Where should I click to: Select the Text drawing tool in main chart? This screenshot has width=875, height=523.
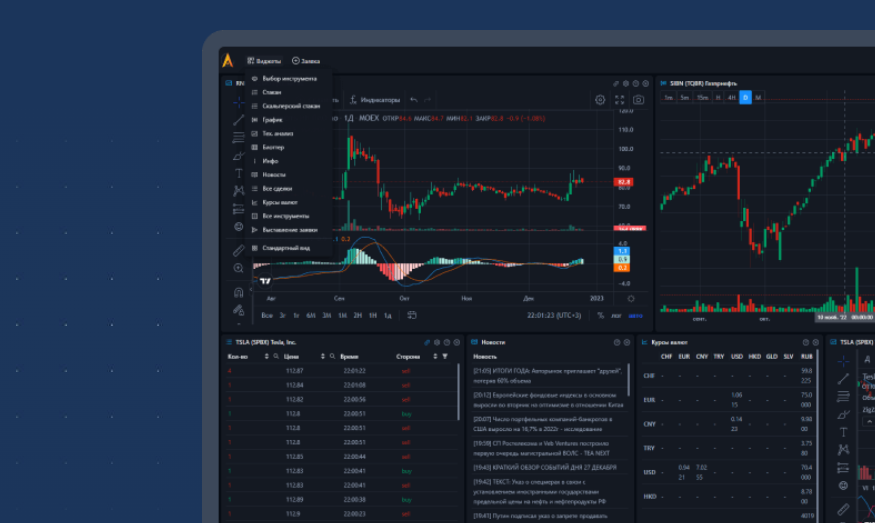pos(238,174)
